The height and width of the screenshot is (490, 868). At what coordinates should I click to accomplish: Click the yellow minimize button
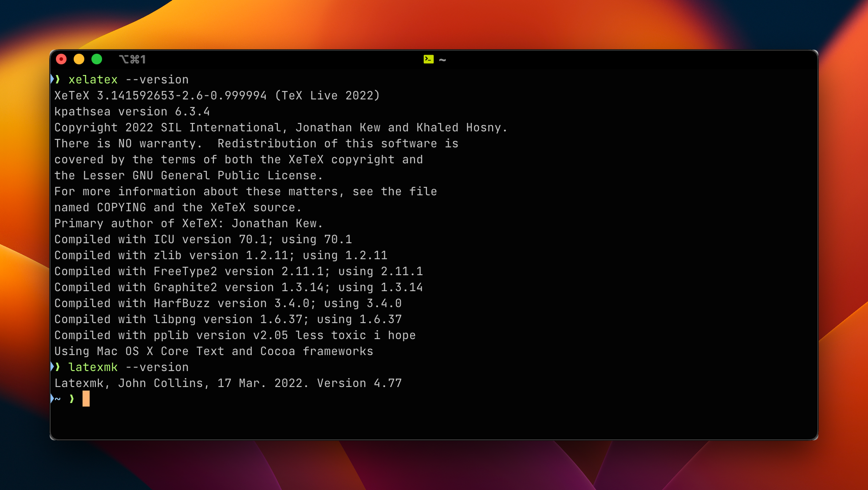[x=79, y=59]
